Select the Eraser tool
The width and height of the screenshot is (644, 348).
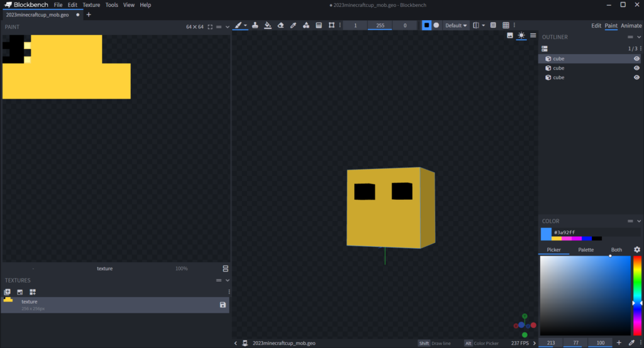click(x=280, y=25)
